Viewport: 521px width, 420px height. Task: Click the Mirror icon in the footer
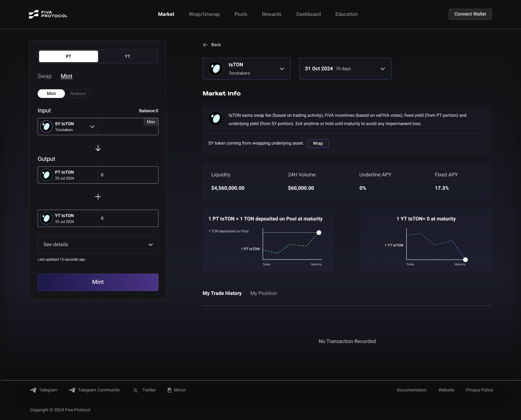169,390
